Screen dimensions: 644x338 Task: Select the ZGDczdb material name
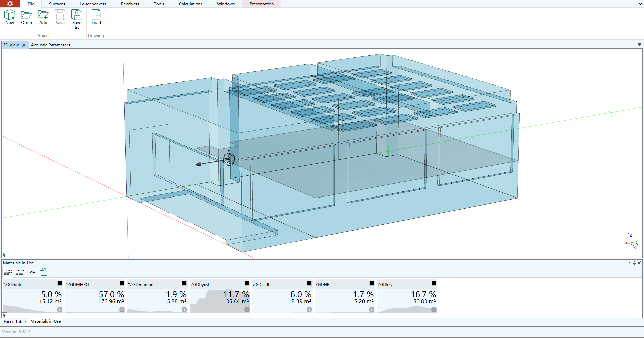(262, 284)
